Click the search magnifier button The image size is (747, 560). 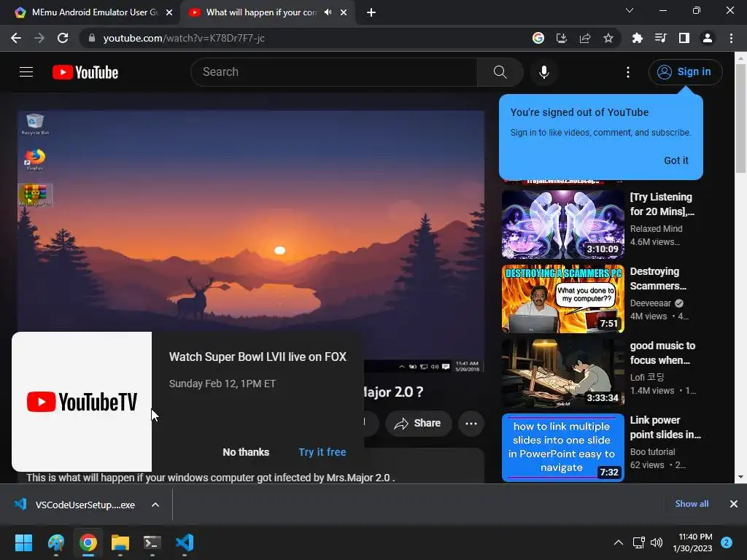pyautogui.click(x=500, y=72)
